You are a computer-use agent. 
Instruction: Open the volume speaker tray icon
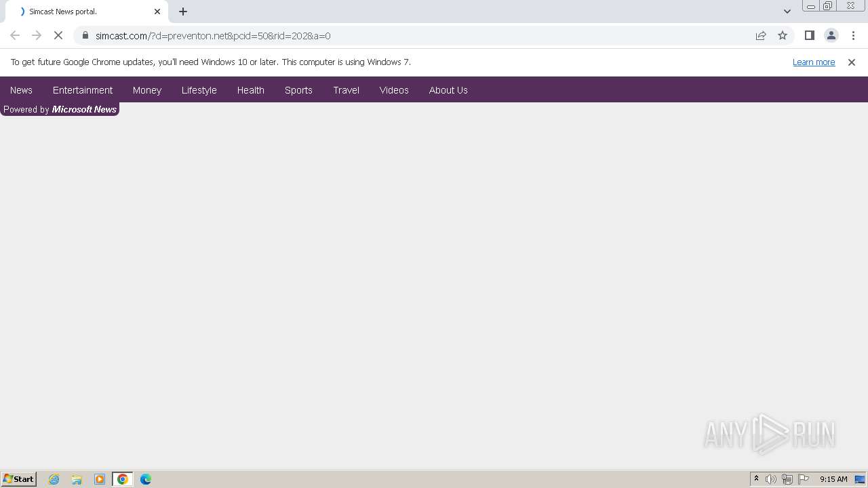(771, 479)
